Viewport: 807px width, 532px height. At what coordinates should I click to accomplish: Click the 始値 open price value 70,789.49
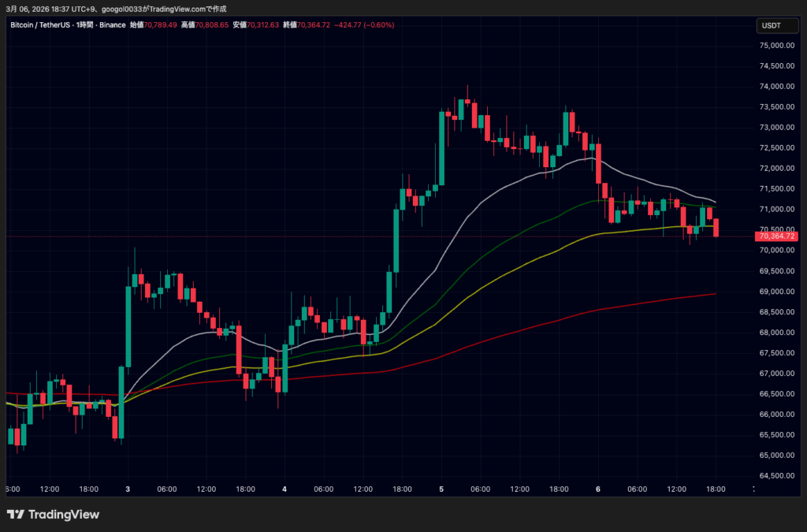(160, 25)
